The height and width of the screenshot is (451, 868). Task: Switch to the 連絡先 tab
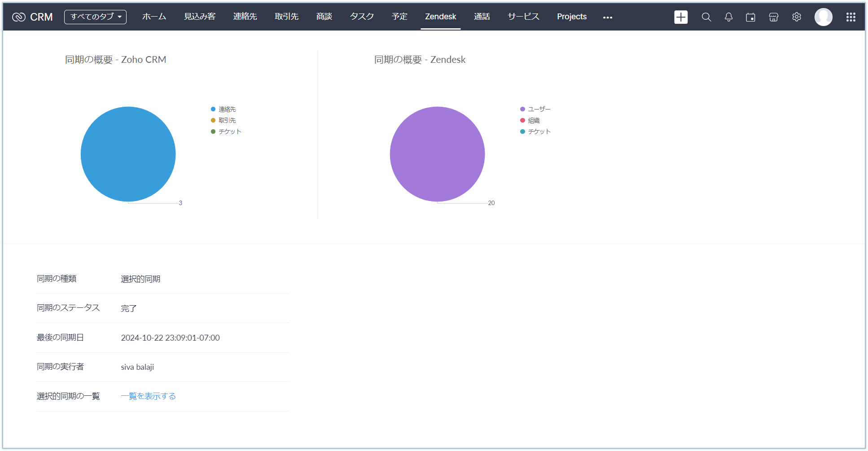pyautogui.click(x=245, y=17)
